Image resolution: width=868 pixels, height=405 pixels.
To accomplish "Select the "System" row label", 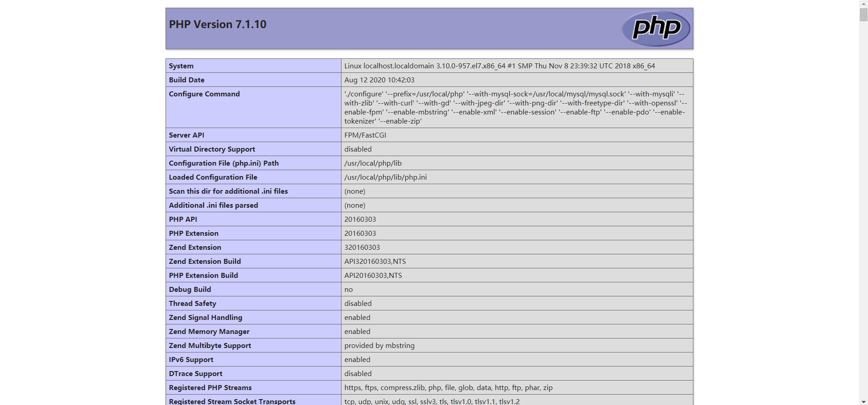I will pyautogui.click(x=181, y=66).
